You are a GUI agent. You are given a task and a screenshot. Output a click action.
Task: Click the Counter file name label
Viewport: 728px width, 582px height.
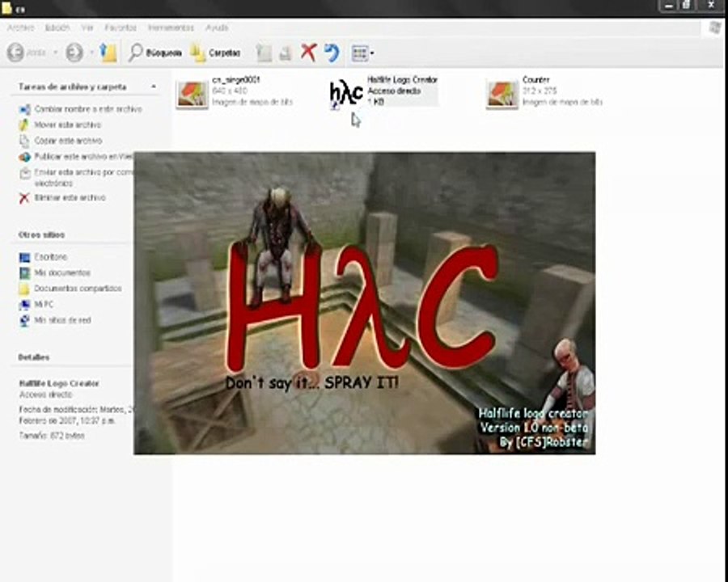(x=535, y=80)
